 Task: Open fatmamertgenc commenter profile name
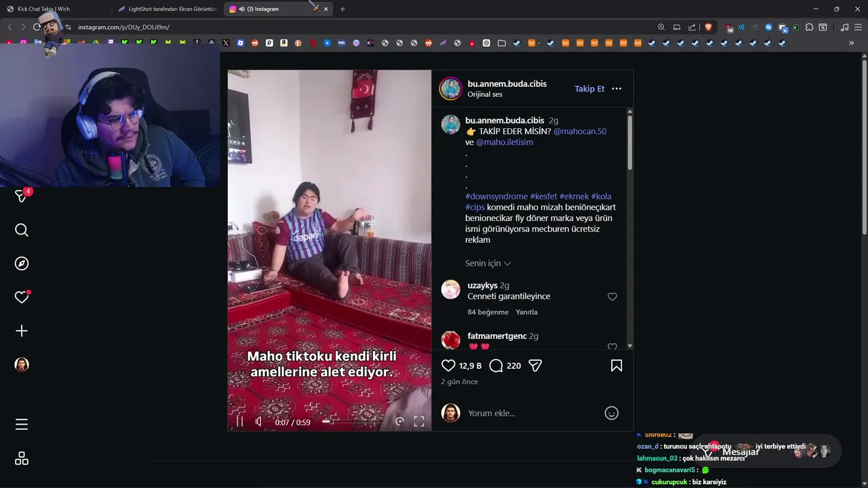497,336
